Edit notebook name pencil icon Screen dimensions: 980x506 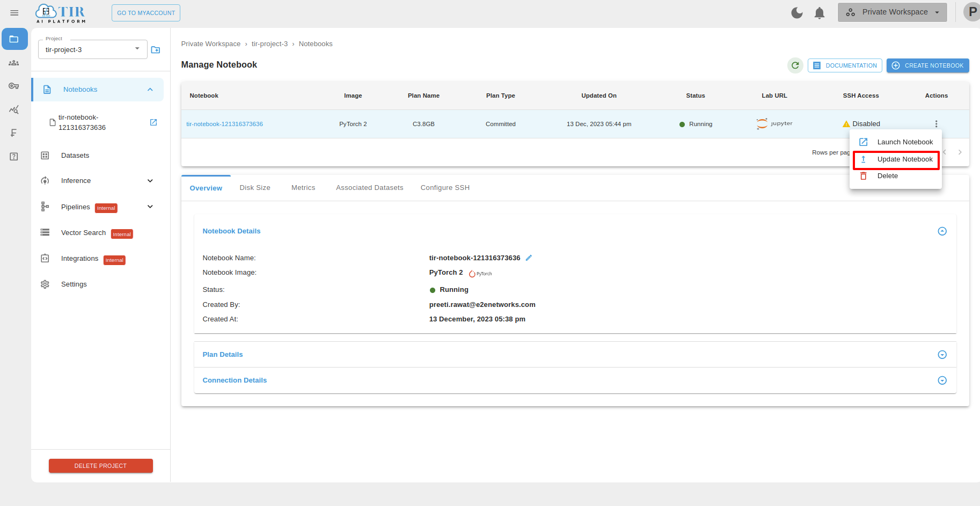pyautogui.click(x=529, y=258)
